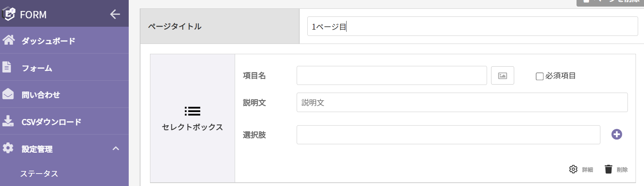644x186 pixels.
Task: Click the image upload icon beside 項目名
Action: point(502,75)
